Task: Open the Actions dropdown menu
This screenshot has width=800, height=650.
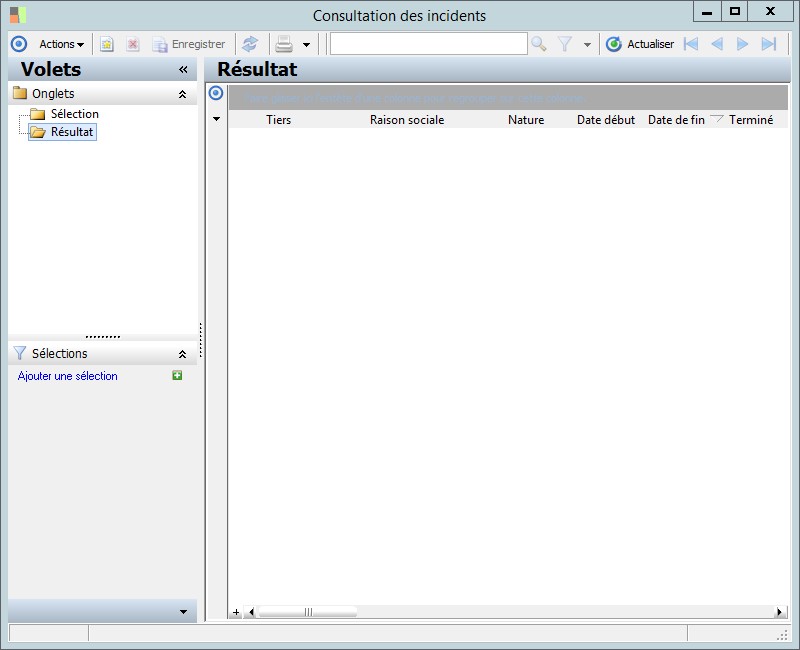Action: click(x=61, y=44)
